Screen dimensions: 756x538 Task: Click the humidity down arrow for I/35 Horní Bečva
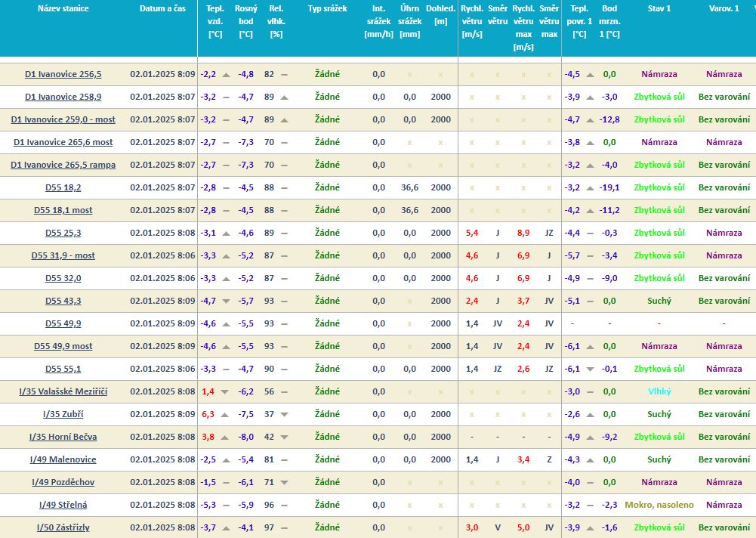(284, 437)
